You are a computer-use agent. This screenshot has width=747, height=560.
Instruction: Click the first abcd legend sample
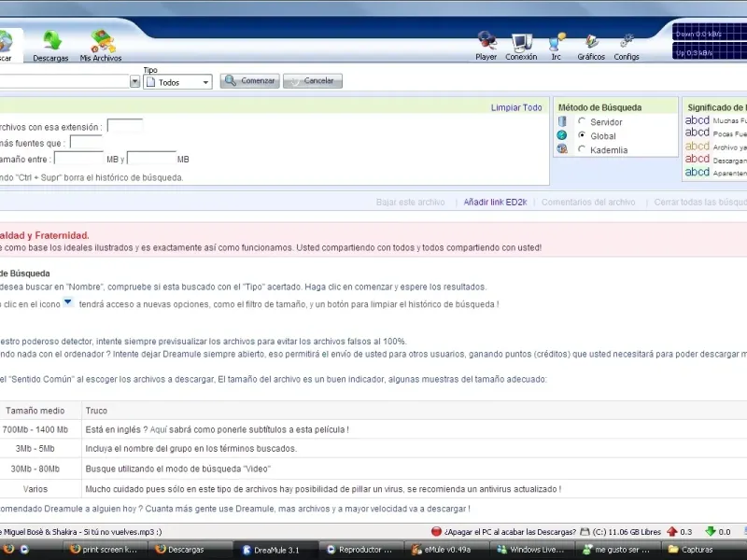coord(697,120)
